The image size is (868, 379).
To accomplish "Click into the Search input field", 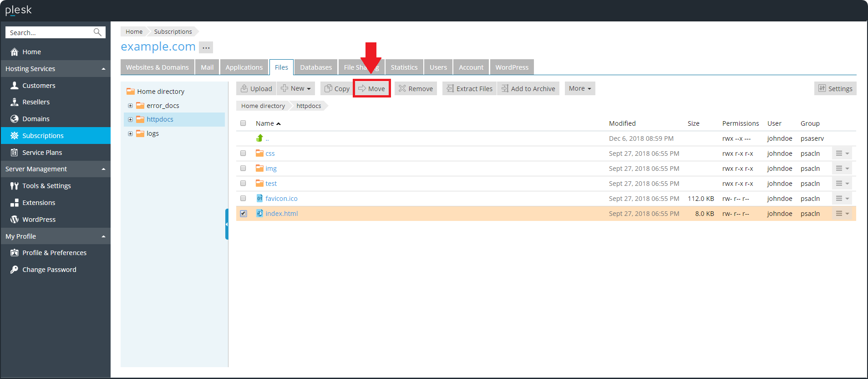I will (49, 33).
